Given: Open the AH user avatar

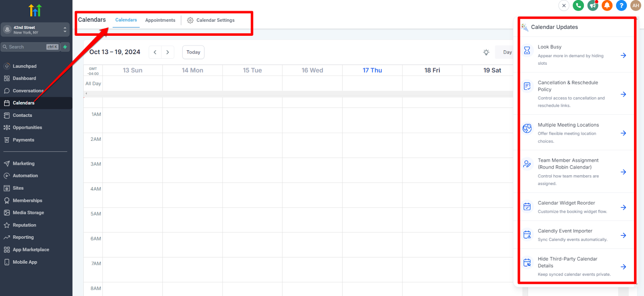Looking at the screenshot, I should [x=636, y=6].
